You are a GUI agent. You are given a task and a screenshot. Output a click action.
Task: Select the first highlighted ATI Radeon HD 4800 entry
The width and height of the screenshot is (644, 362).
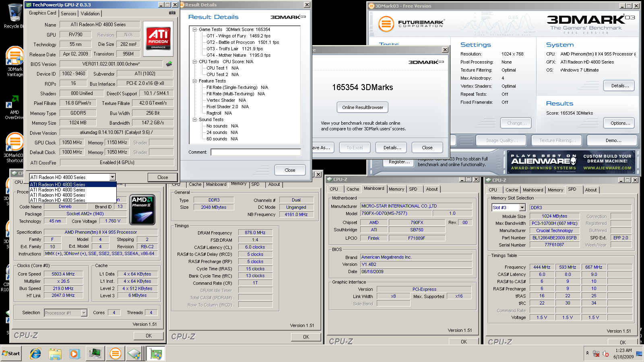[73, 185]
